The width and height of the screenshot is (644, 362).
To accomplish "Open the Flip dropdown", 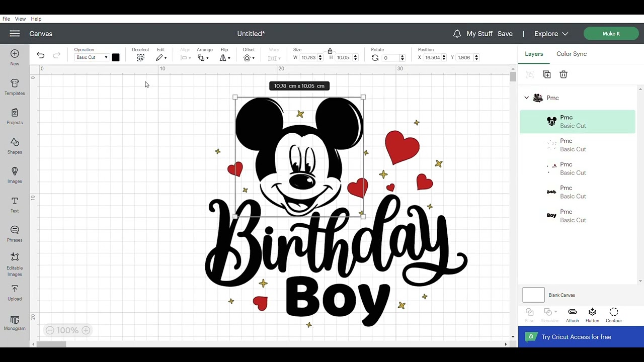I will coord(224,58).
